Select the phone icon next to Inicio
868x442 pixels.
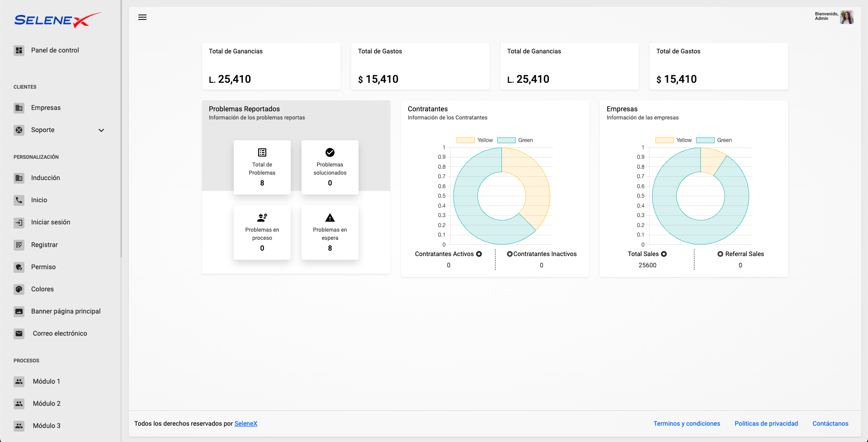coord(19,200)
